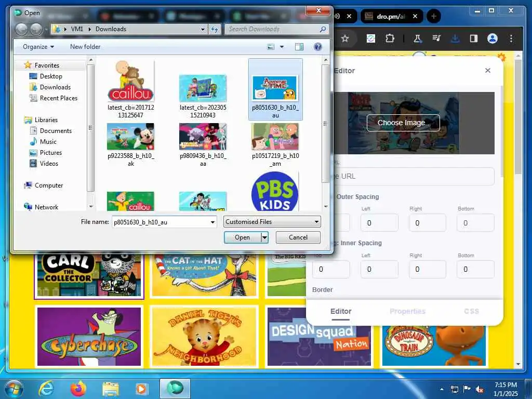Open the Windows Start menu
This screenshot has height=399, width=532.
(14, 389)
